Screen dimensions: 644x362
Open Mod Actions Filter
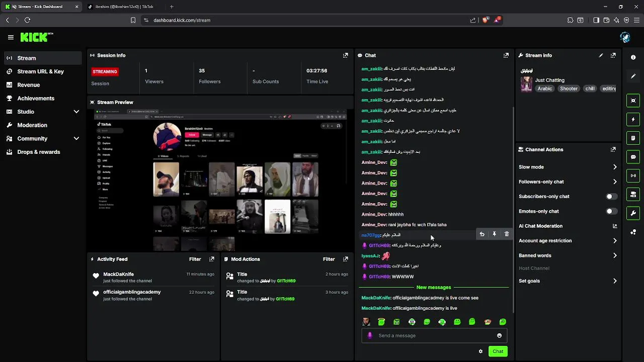click(x=329, y=259)
